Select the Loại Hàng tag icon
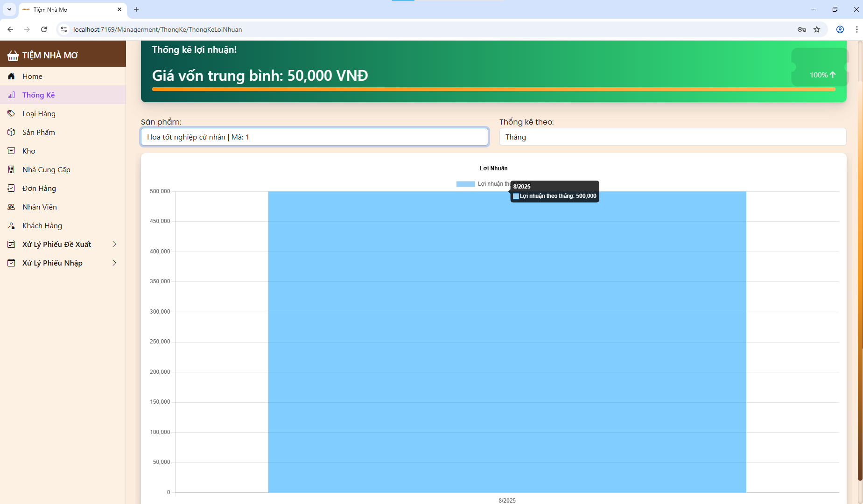The image size is (863, 504). (x=11, y=113)
